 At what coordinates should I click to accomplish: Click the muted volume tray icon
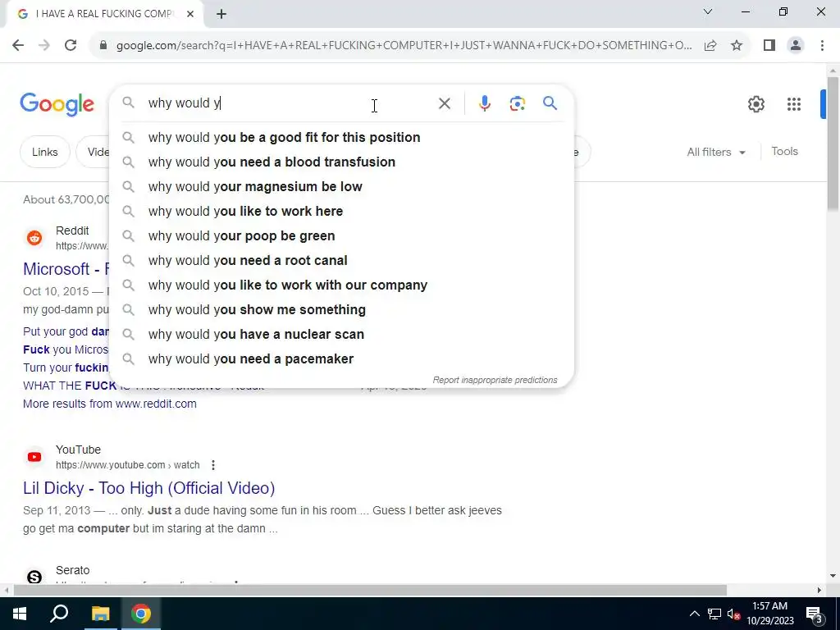pyautogui.click(x=733, y=614)
